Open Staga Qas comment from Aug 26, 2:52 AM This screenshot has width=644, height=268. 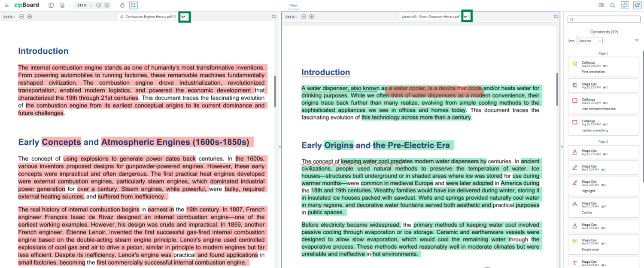603,152
